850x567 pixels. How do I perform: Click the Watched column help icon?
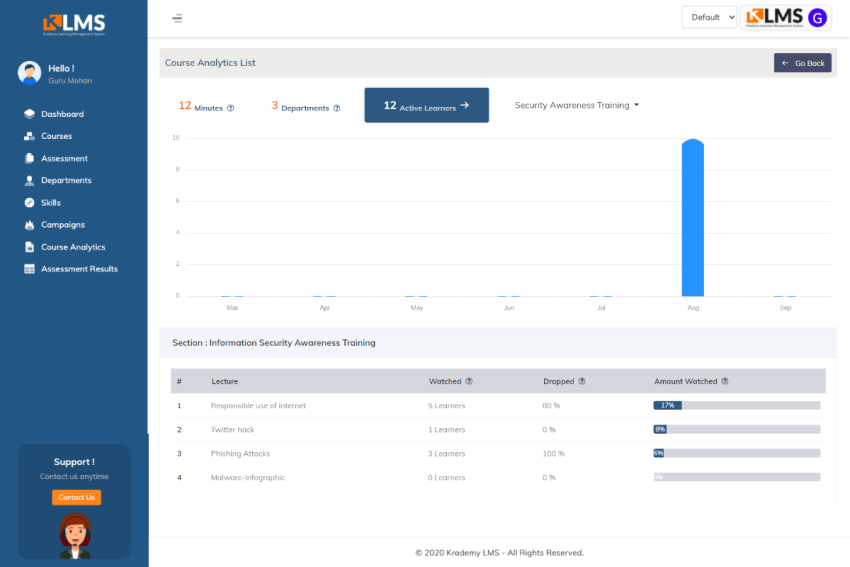tap(469, 381)
